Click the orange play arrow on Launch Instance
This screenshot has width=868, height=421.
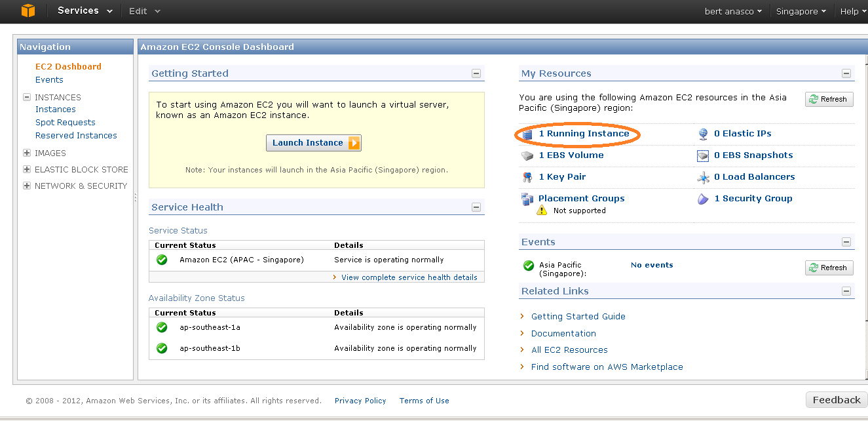(354, 143)
